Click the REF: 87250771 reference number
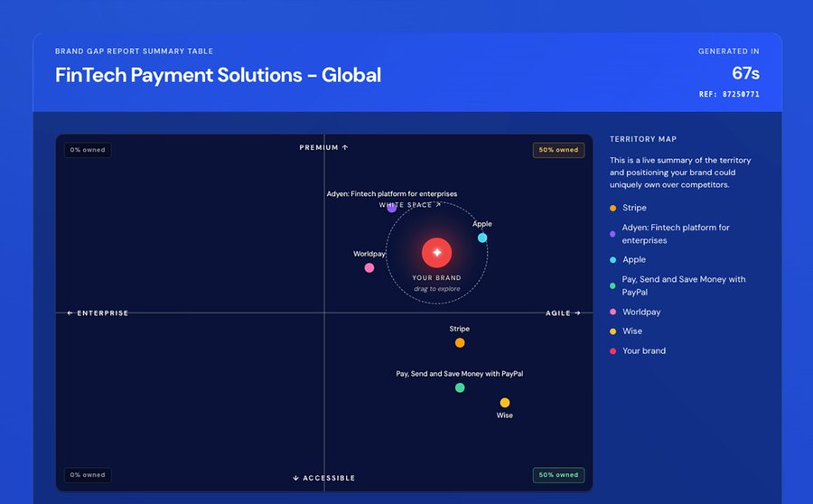The height and width of the screenshot is (504, 813). pos(729,94)
